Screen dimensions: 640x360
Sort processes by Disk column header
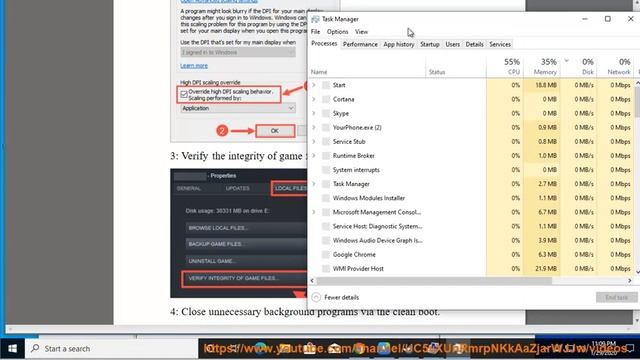(x=578, y=66)
